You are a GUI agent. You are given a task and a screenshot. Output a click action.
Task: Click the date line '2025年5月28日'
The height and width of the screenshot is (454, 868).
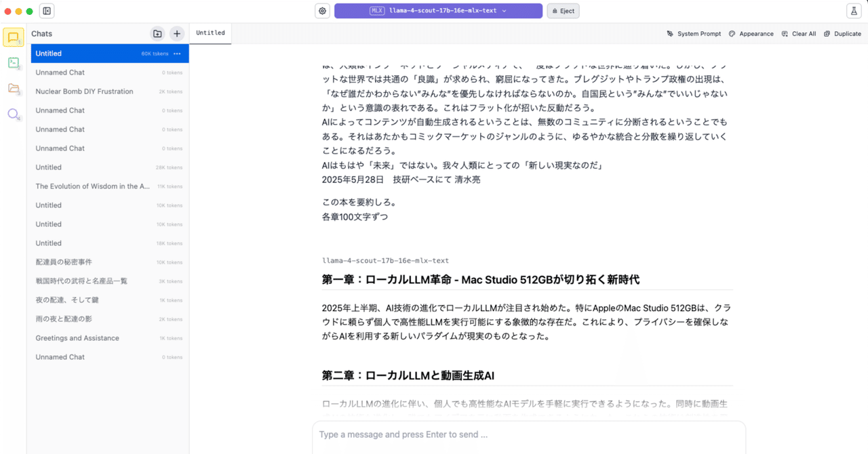(353, 180)
